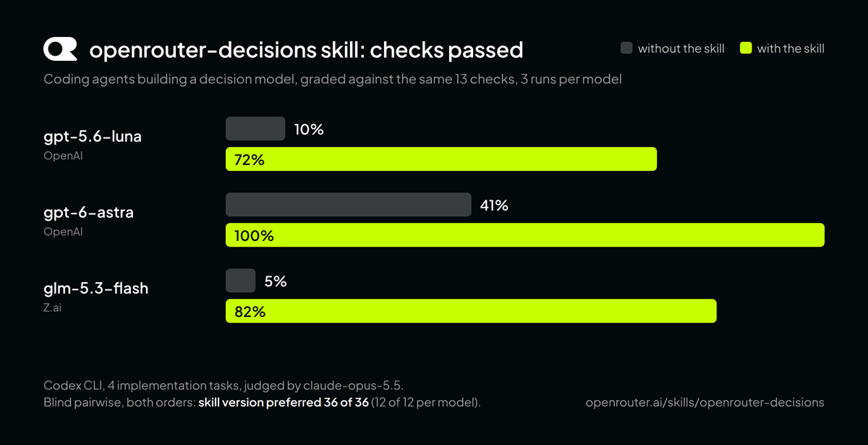Click the glm-5.3-flash model name
Viewport: 868px width, 445px height.
(x=95, y=288)
